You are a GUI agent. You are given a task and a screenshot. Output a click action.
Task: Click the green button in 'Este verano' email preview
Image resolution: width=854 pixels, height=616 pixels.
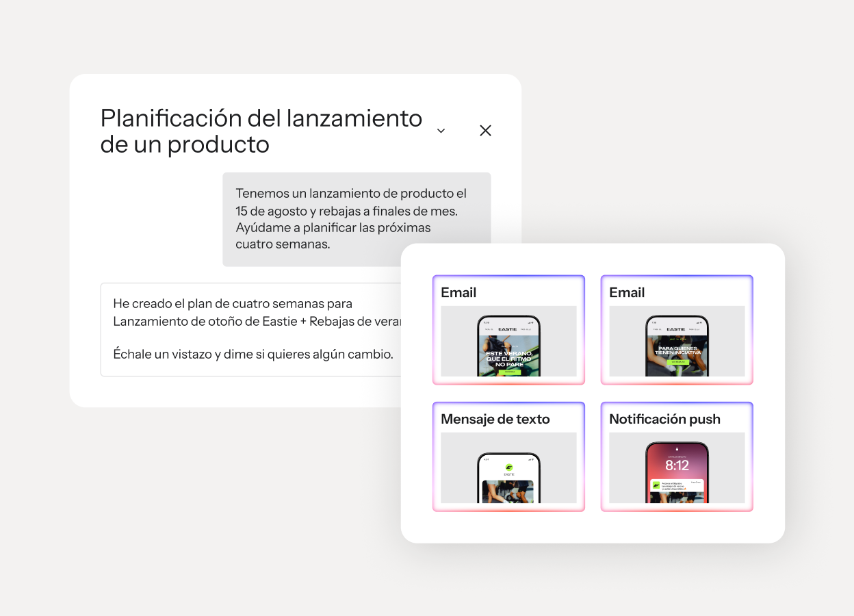coord(508,372)
